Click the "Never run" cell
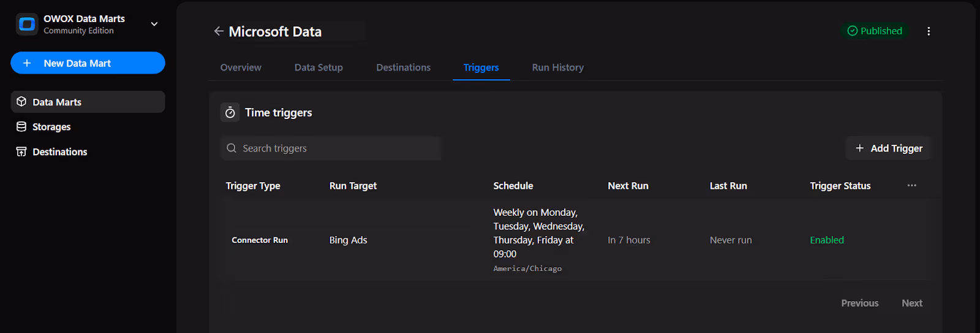Viewport: 980px width, 333px height. click(x=731, y=240)
